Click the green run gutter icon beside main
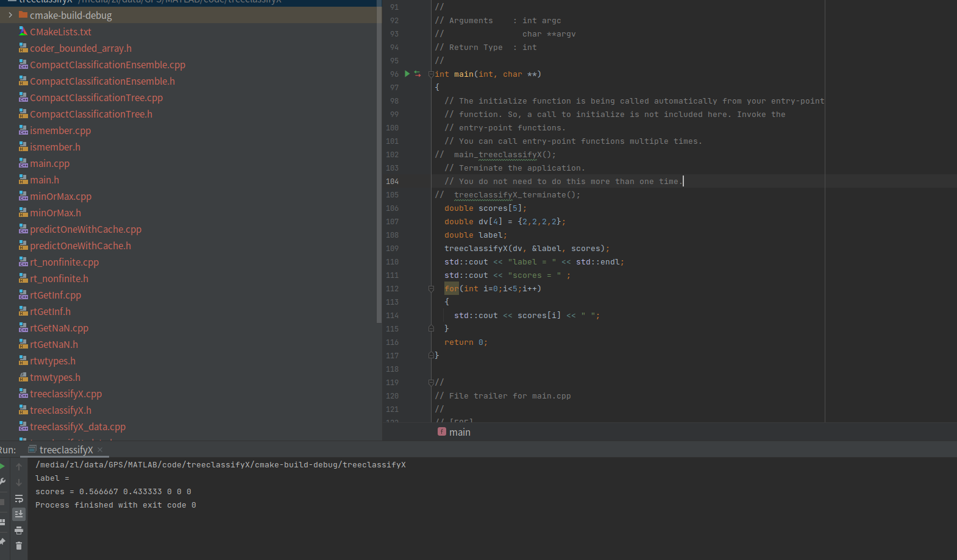 [407, 74]
